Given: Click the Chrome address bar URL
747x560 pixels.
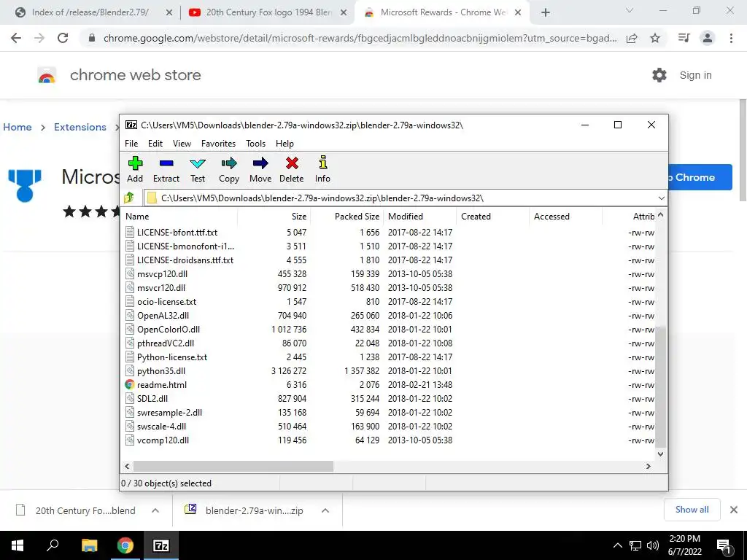Looking at the screenshot, I should [x=360, y=38].
